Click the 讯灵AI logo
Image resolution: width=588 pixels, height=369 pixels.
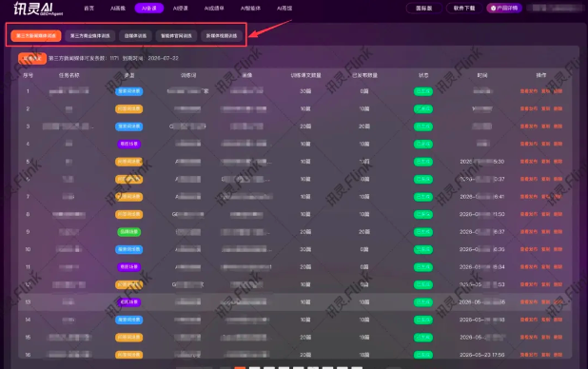click(x=38, y=9)
